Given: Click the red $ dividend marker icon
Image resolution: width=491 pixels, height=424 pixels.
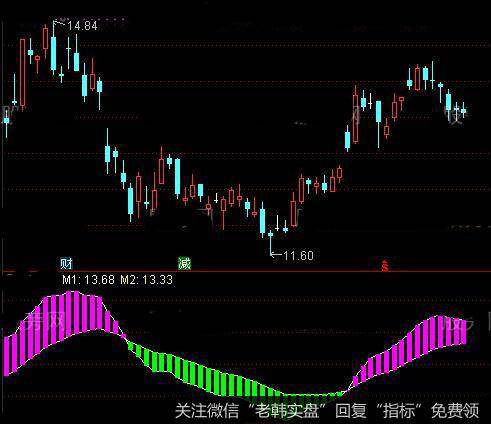Looking at the screenshot, I should tap(385, 266).
